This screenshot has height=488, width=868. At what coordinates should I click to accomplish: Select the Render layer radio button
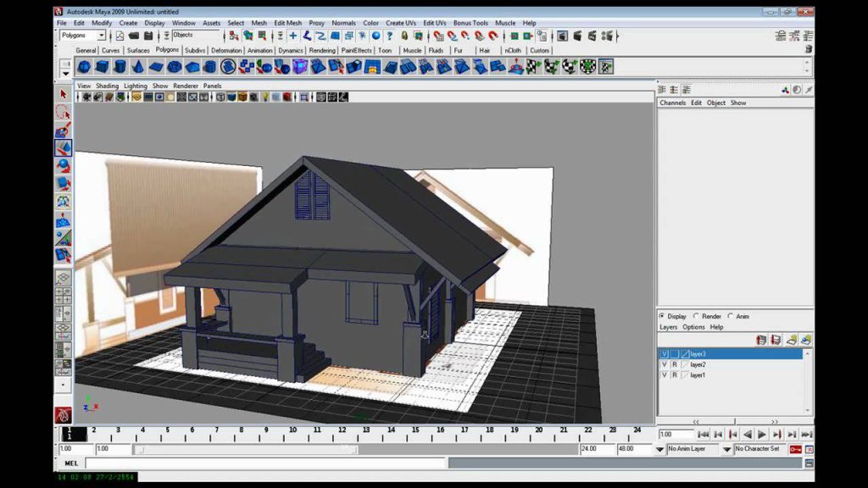pyautogui.click(x=696, y=316)
